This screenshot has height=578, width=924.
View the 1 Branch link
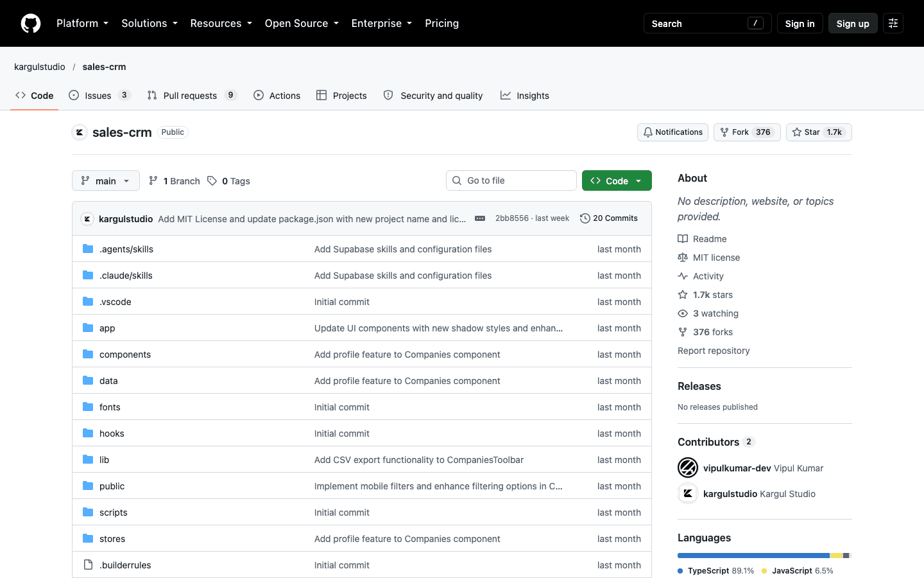pyautogui.click(x=174, y=181)
